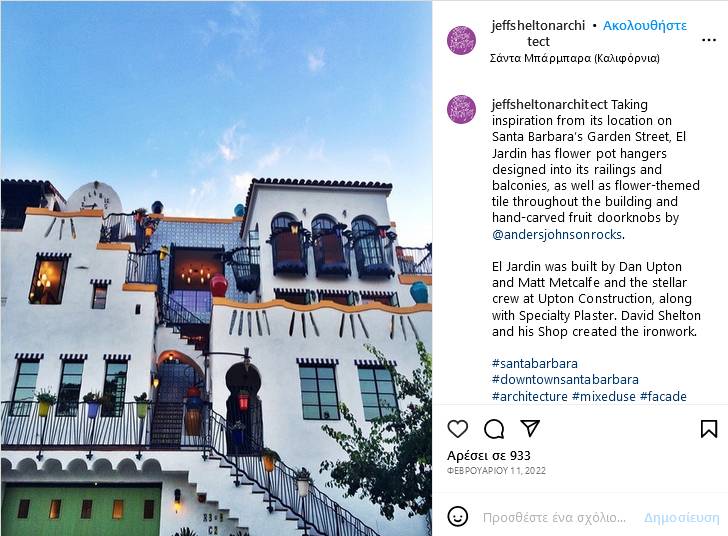The width and height of the screenshot is (728, 536).
Task: Share post with the paper plane icon
Action: [530, 428]
